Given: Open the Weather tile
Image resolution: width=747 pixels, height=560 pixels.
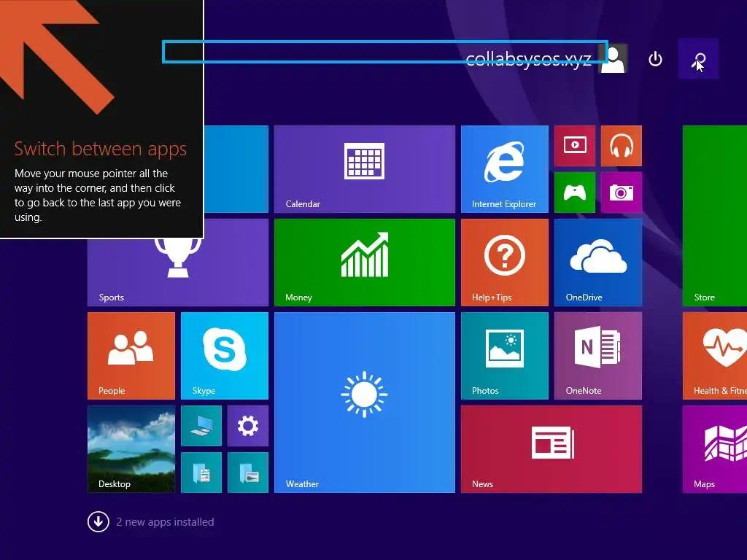Looking at the screenshot, I should [x=365, y=402].
